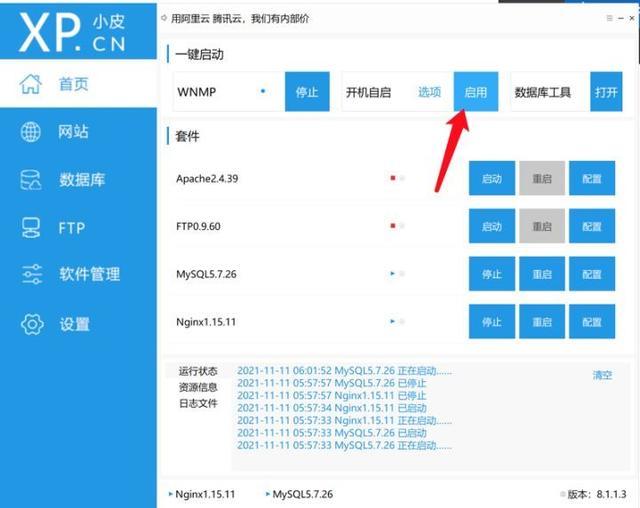This screenshot has height=508, width=640.
Task: Open the 数据库工具 with 打开 button
Action: [x=606, y=92]
